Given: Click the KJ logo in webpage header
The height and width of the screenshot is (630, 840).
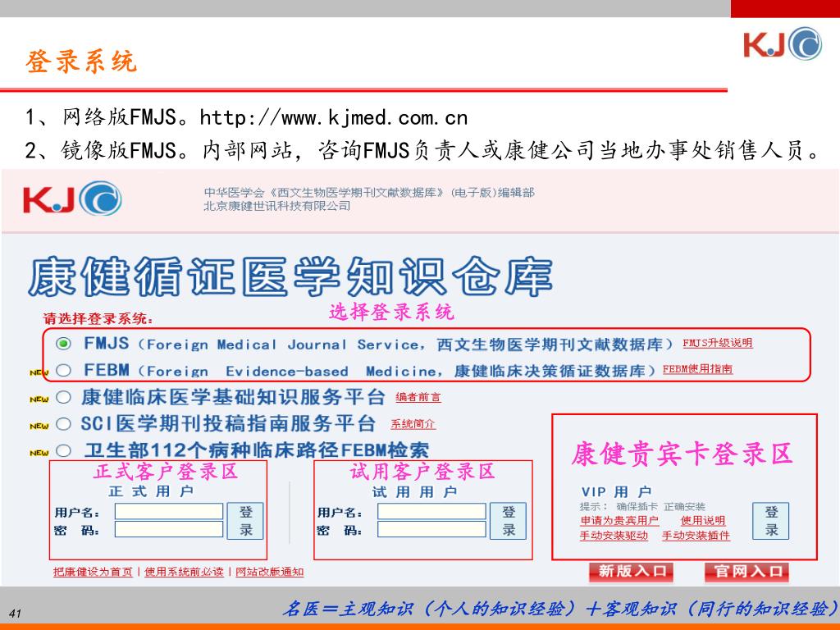Looking at the screenshot, I should [x=72, y=199].
